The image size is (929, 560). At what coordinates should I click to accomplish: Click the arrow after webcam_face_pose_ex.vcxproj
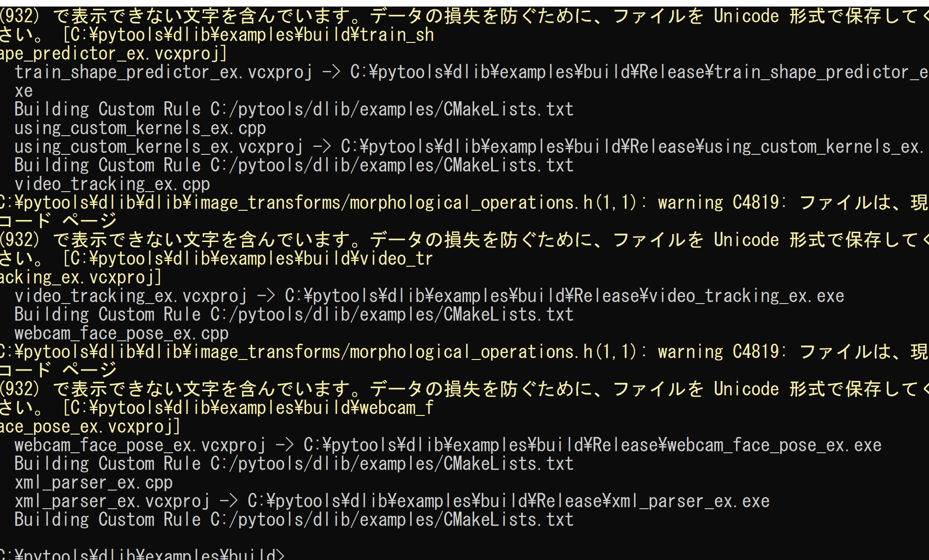point(284,445)
